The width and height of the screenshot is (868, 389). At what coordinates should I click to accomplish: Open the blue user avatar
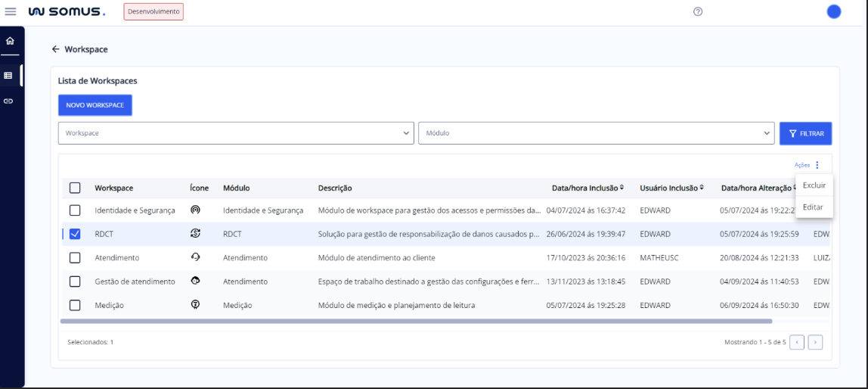click(834, 11)
